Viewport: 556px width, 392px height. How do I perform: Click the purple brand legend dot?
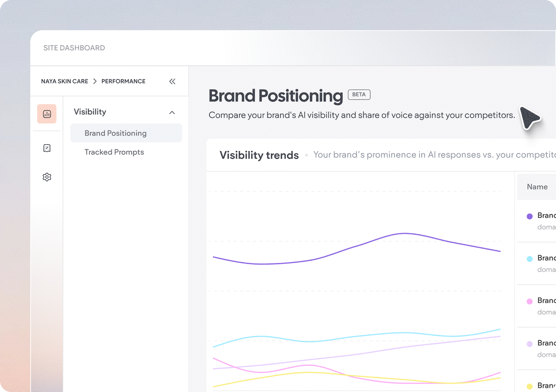[x=530, y=216]
